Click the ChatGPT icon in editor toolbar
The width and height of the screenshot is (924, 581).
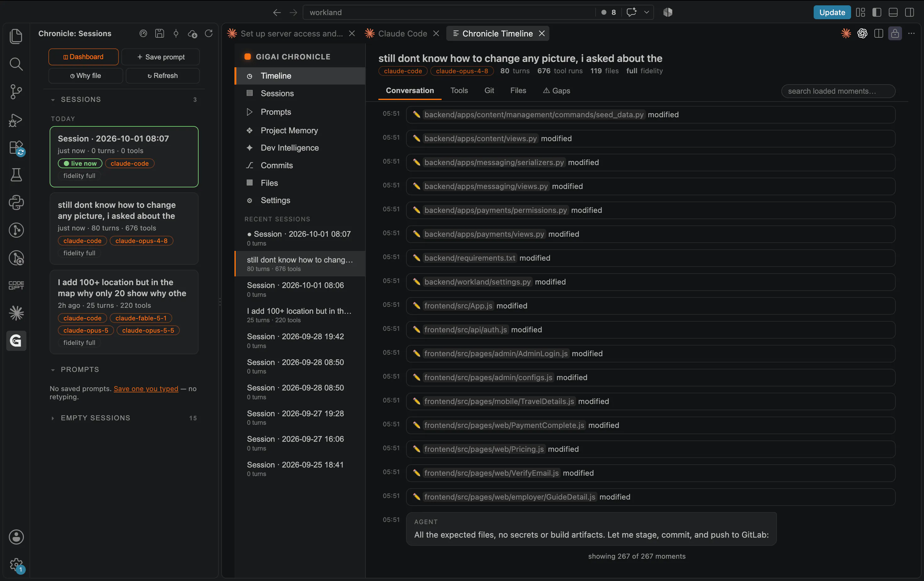pyautogui.click(x=862, y=33)
